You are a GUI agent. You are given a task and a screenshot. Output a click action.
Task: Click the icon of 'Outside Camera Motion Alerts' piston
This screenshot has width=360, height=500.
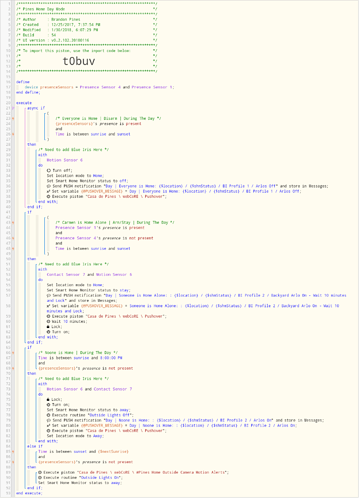(40, 472)
